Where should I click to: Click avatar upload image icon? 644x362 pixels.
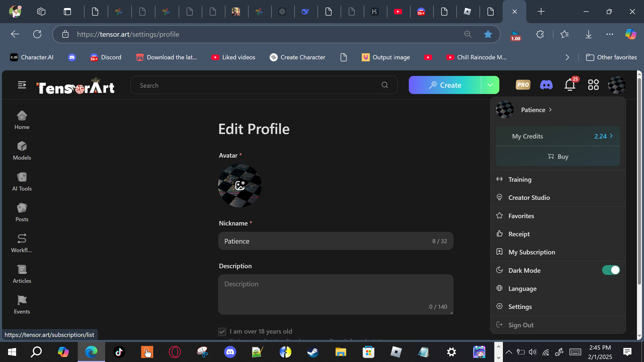coord(240,186)
